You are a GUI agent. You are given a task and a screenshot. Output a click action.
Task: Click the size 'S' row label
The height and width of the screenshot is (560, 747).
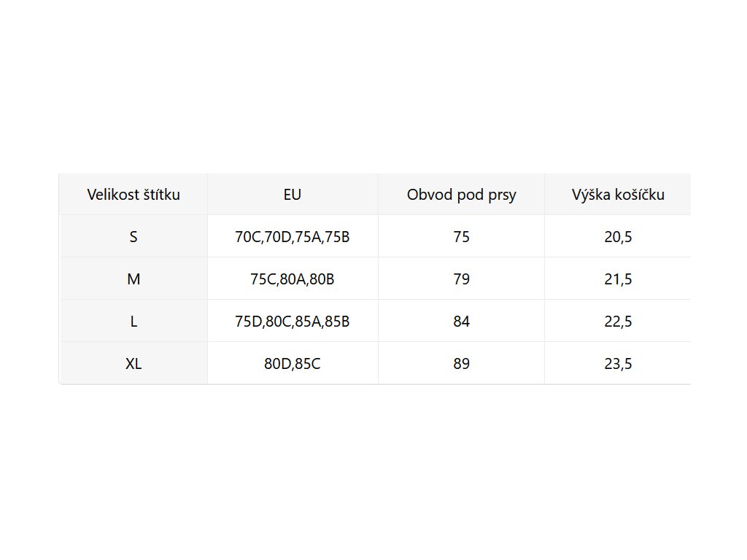(x=133, y=237)
